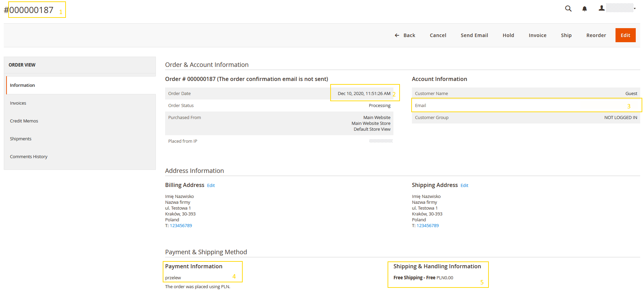View the Comments History tab
Viewport: 644px width, 305px height.
pos(29,156)
